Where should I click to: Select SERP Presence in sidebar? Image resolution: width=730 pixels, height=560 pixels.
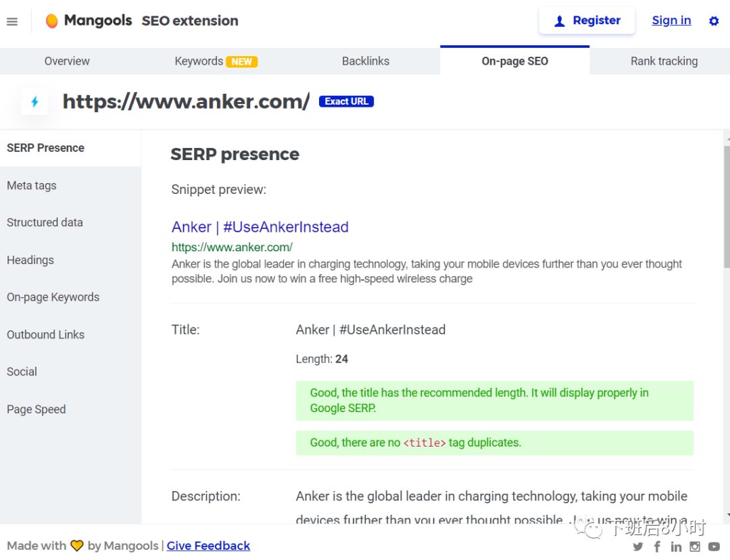(x=70, y=148)
